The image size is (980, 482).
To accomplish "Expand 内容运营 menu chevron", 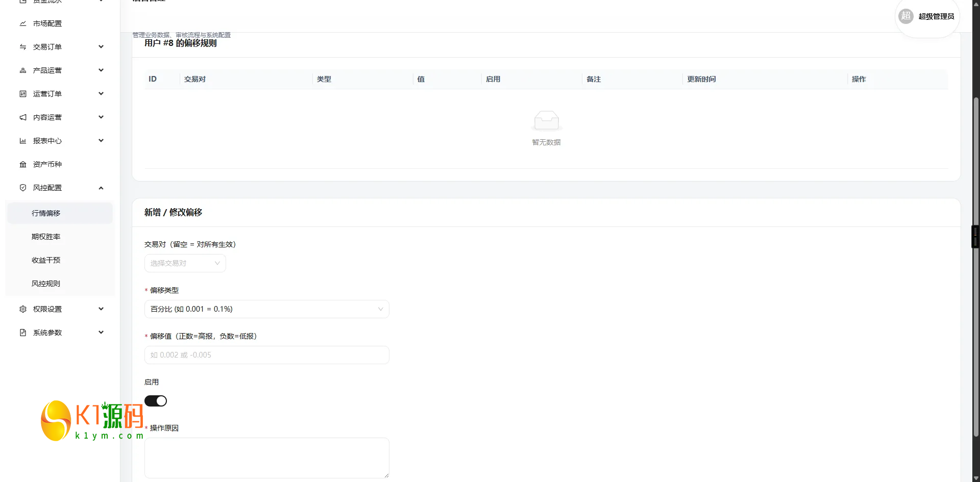I will point(101,117).
